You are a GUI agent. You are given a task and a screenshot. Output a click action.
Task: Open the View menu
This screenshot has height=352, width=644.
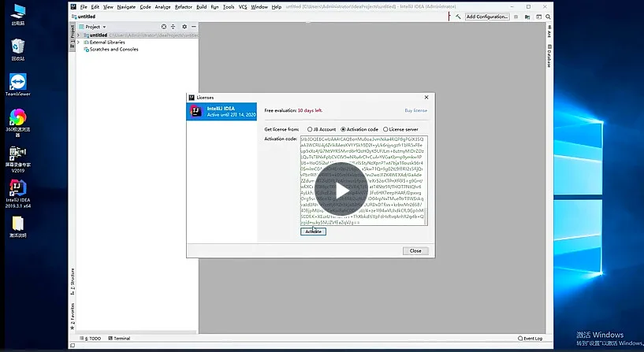point(108,7)
